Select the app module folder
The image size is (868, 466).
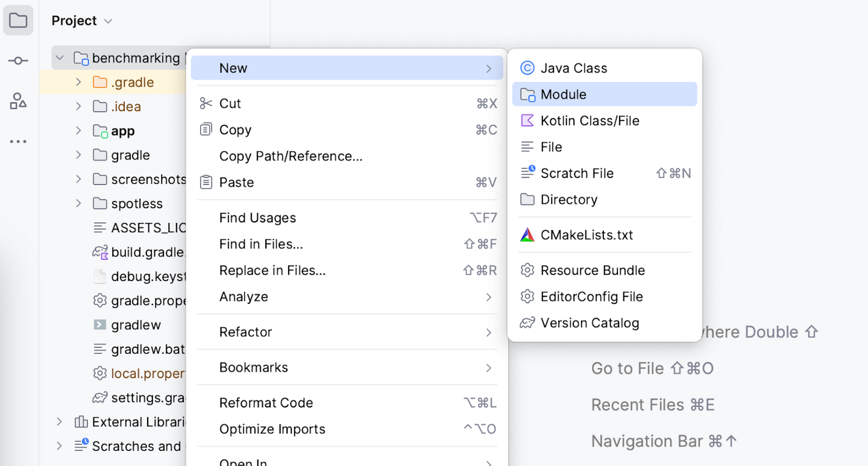click(122, 131)
